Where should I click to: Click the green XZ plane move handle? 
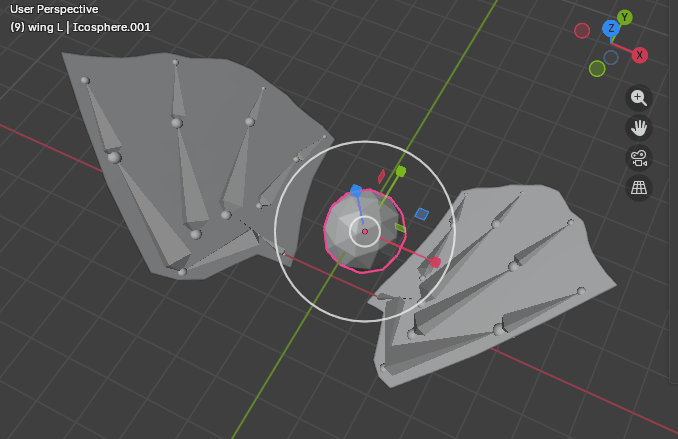tap(400, 228)
